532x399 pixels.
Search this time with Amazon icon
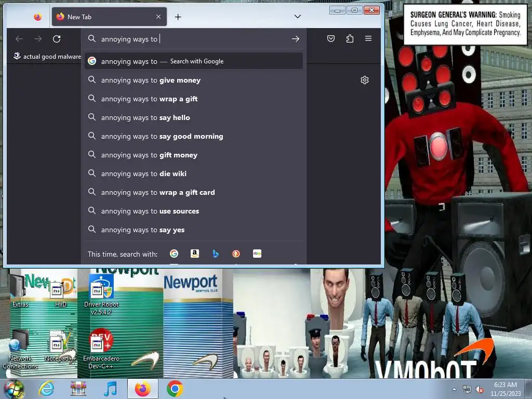coord(195,254)
